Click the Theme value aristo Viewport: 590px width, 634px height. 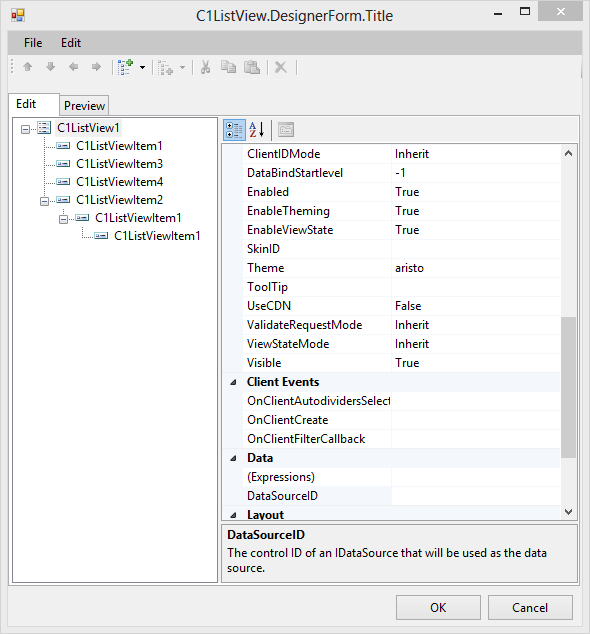click(409, 268)
